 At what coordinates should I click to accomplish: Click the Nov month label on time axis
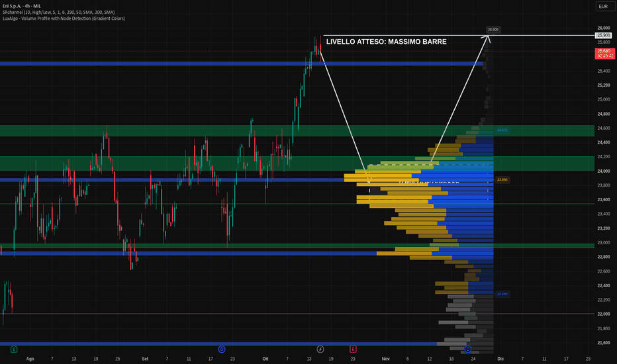pyautogui.click(x=385, y=359)
